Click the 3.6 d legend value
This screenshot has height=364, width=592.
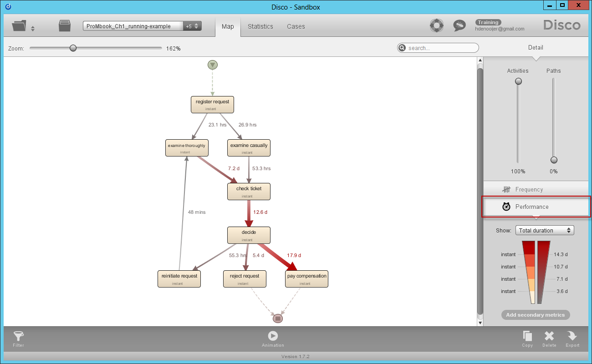pos(562,291)
